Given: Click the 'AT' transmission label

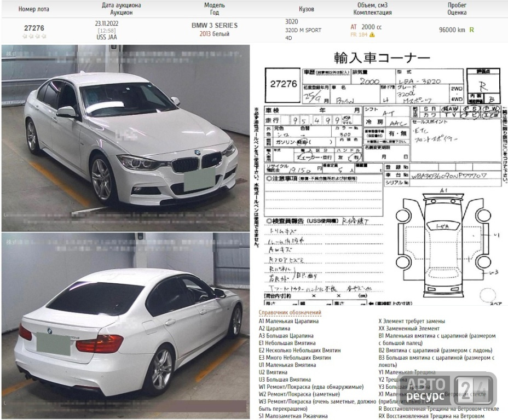Looking at the screenshot, I should 354,27.
